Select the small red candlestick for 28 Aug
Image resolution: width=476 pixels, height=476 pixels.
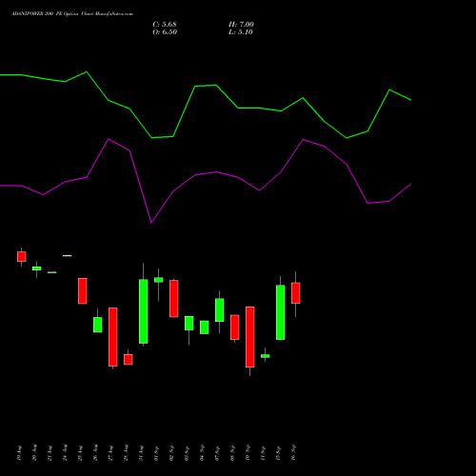[x=129, y=360]
